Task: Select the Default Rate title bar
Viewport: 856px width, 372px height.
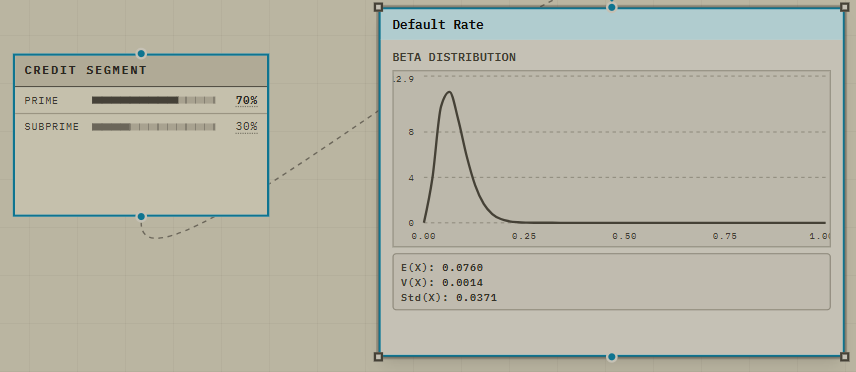Action: point(611,25)
